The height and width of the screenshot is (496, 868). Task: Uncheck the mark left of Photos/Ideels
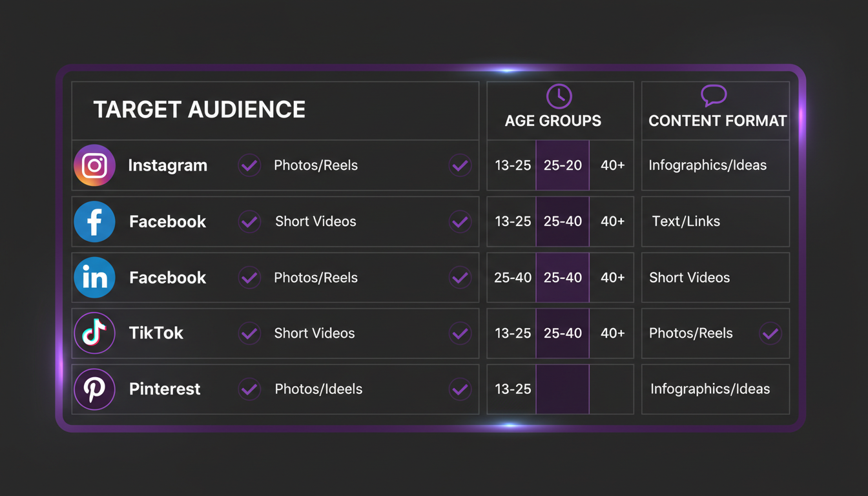click(249, 389)
